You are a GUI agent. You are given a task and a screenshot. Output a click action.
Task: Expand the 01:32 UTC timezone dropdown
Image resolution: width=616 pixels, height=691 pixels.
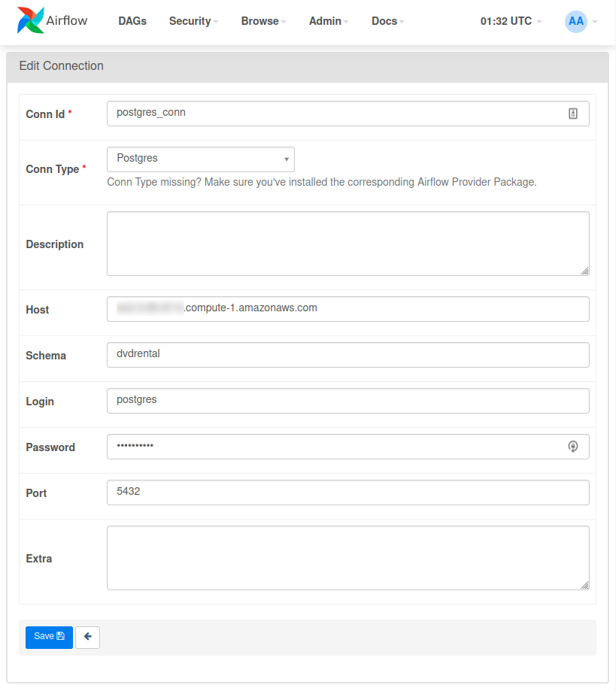point(511,21)
